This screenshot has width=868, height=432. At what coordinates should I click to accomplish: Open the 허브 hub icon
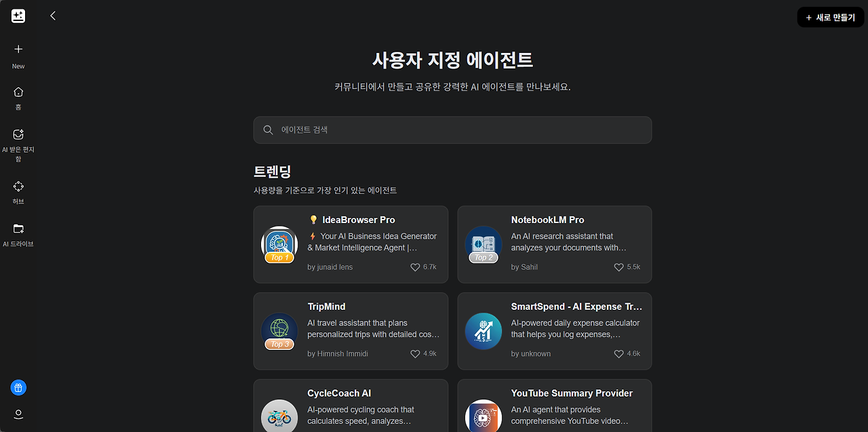[18, 186]
